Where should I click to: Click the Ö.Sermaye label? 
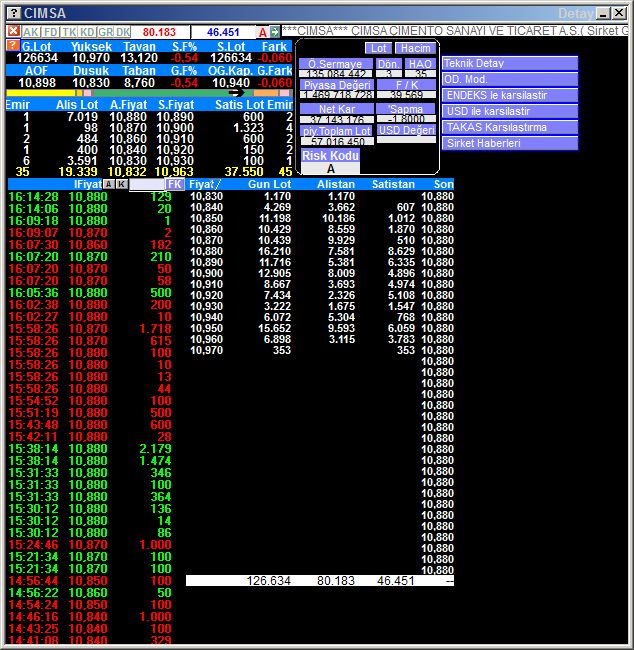pos(335,64)
